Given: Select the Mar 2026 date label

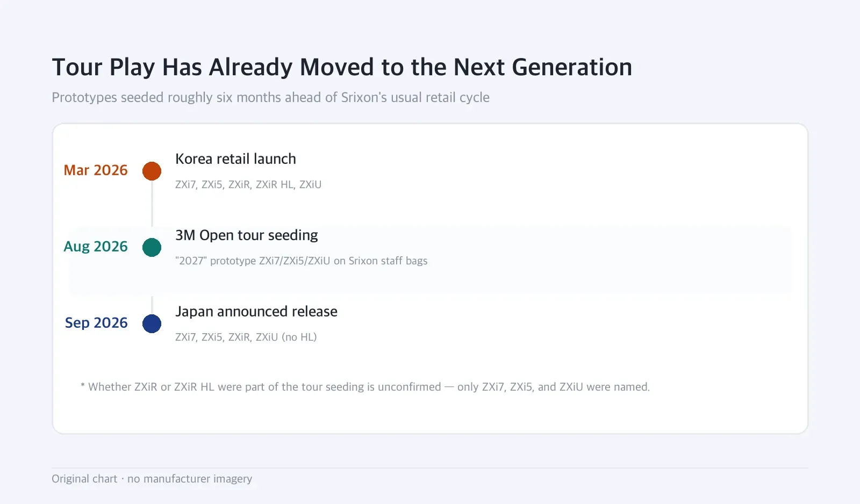Looking at the screenshot, I should 96,170.
